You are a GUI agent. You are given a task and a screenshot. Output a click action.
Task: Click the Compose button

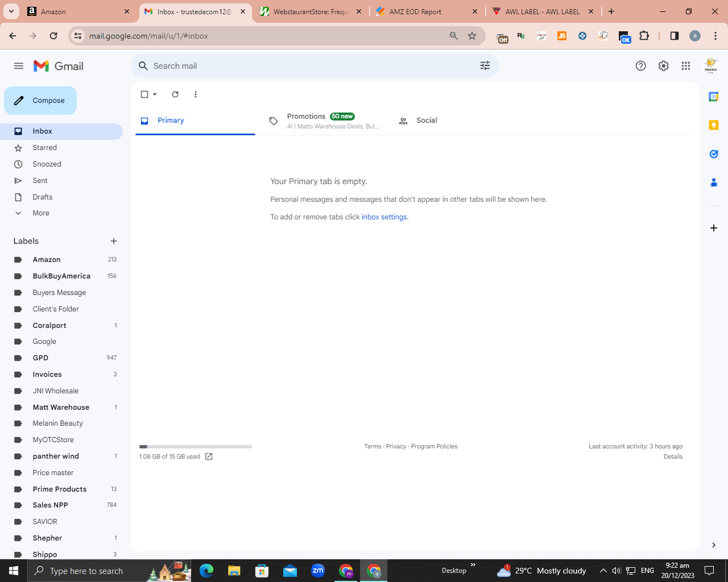[40, 101]
